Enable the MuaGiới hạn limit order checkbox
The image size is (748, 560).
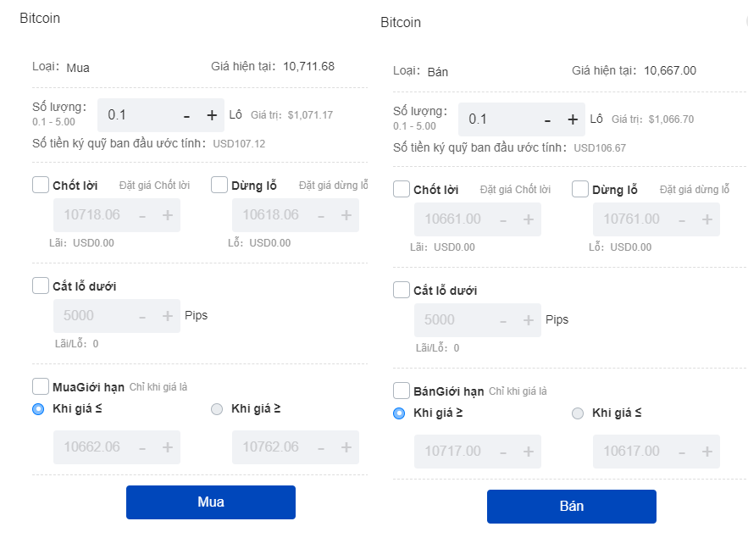pyautogui.click(x=41, y=386)
